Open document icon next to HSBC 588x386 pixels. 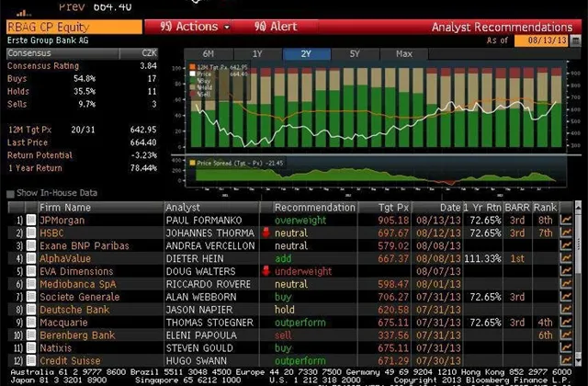31,233
